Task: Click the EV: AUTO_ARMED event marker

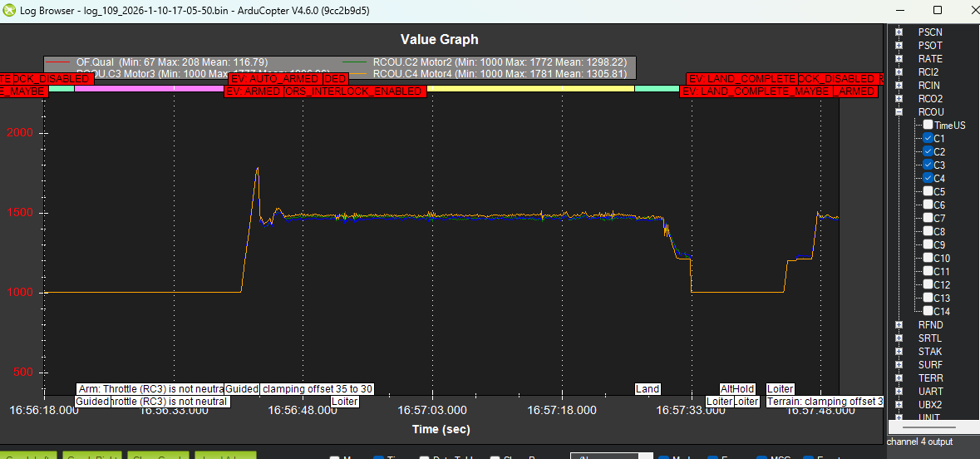Action: (x=274, y=79)
